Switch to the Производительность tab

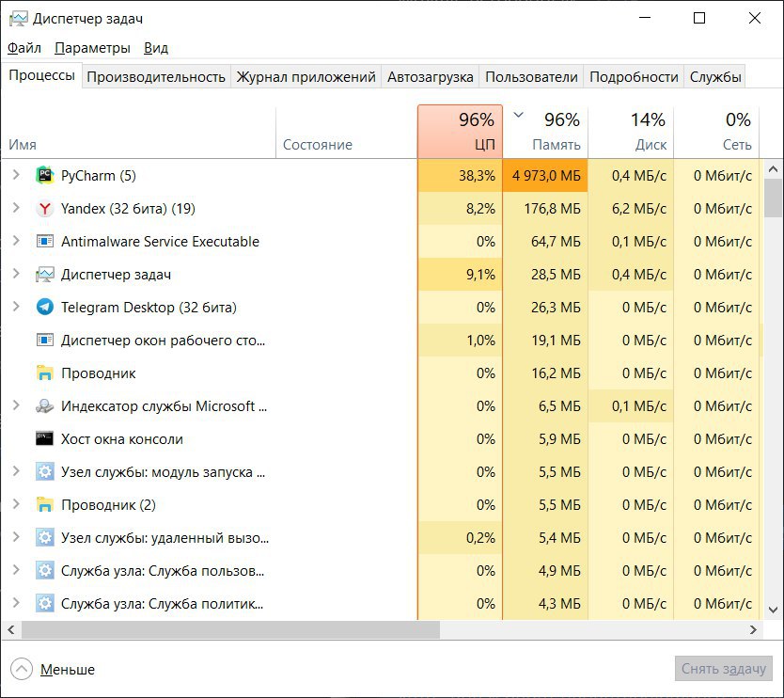tap(156, 77)
